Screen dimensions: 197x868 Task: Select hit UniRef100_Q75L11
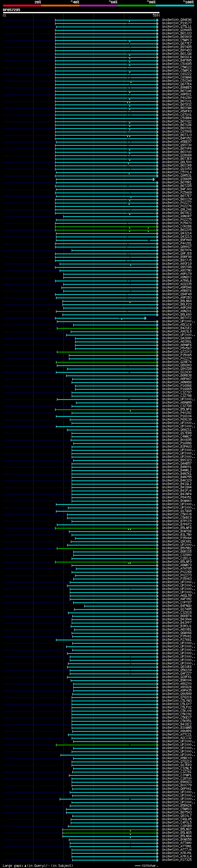(177, 26)
